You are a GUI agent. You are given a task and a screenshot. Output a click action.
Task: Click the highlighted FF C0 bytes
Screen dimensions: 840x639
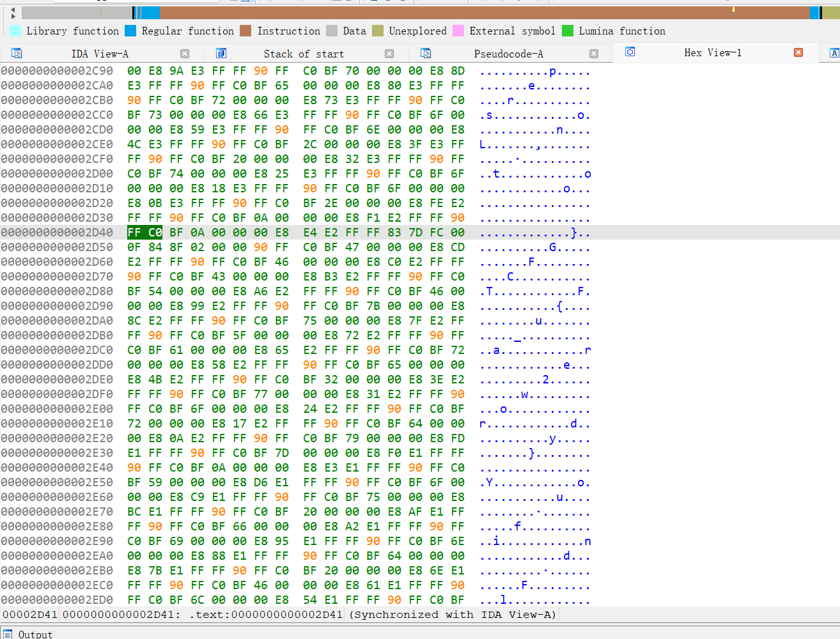145,233
